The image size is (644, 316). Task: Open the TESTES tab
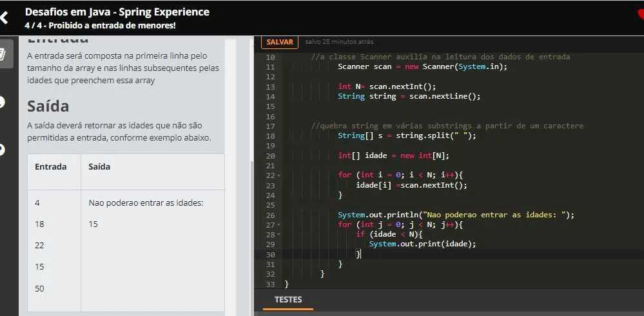288,300
